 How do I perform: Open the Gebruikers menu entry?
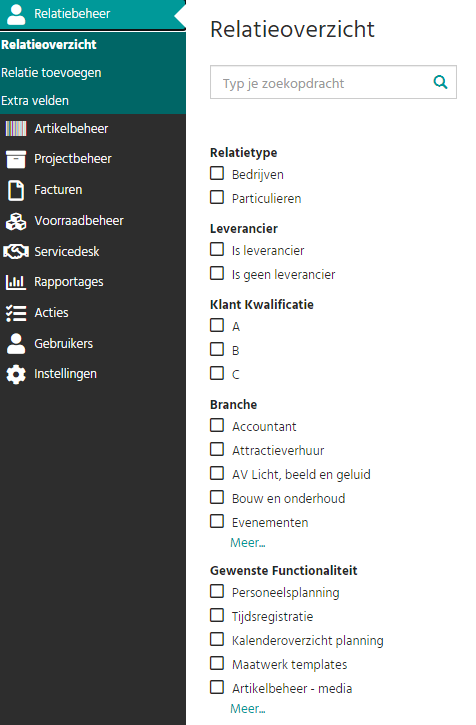(63, 344)
